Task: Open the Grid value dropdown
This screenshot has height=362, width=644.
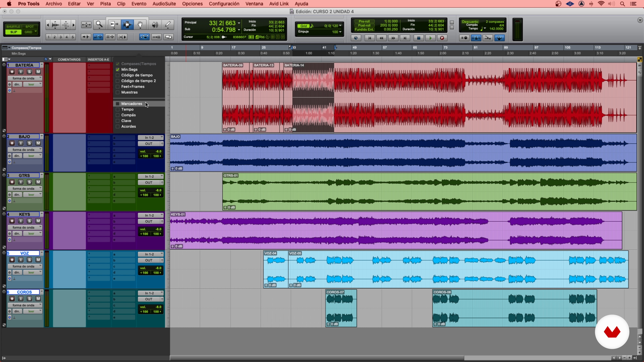Action: click(x=340, y=26)
